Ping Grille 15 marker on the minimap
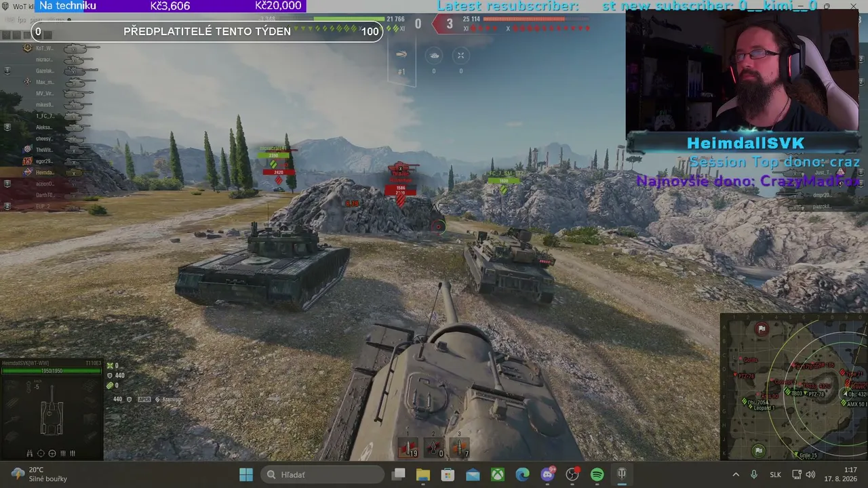This screenshot has width=868, height=488. (x=807, y=455)
